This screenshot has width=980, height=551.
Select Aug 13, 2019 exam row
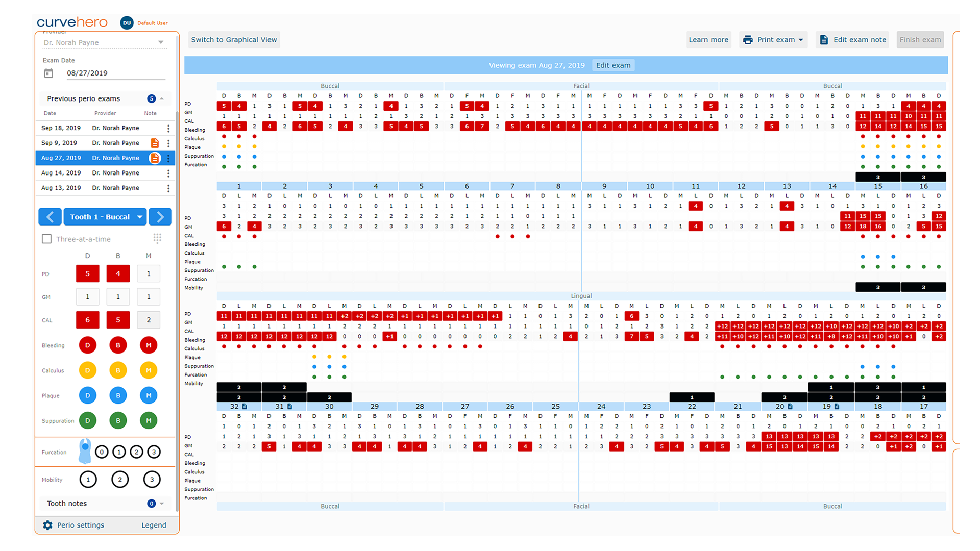click(105, 188)
